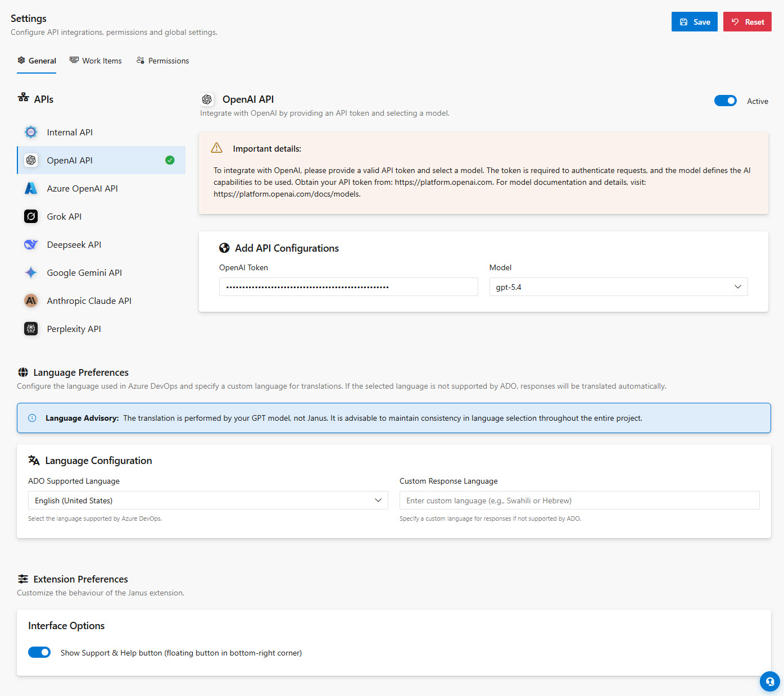784x696 pixels.
Task: Disable Show Support & Help button toggle
Action: (39, 652)
